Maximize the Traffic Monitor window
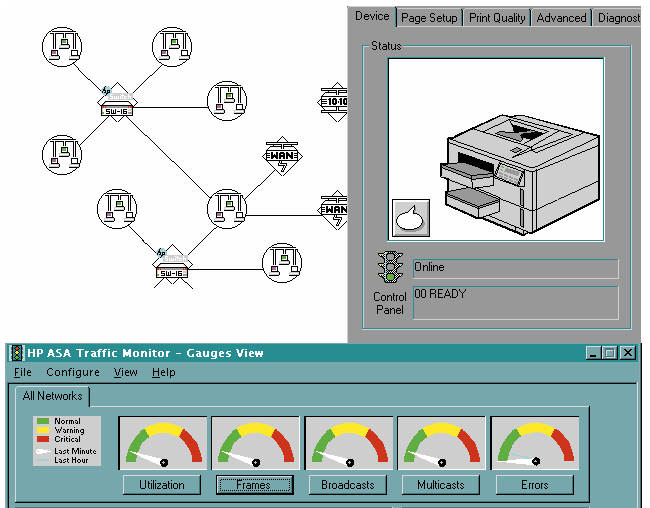Screen dimensions: 650x508 pyautogui.click(x=610, y=353)
